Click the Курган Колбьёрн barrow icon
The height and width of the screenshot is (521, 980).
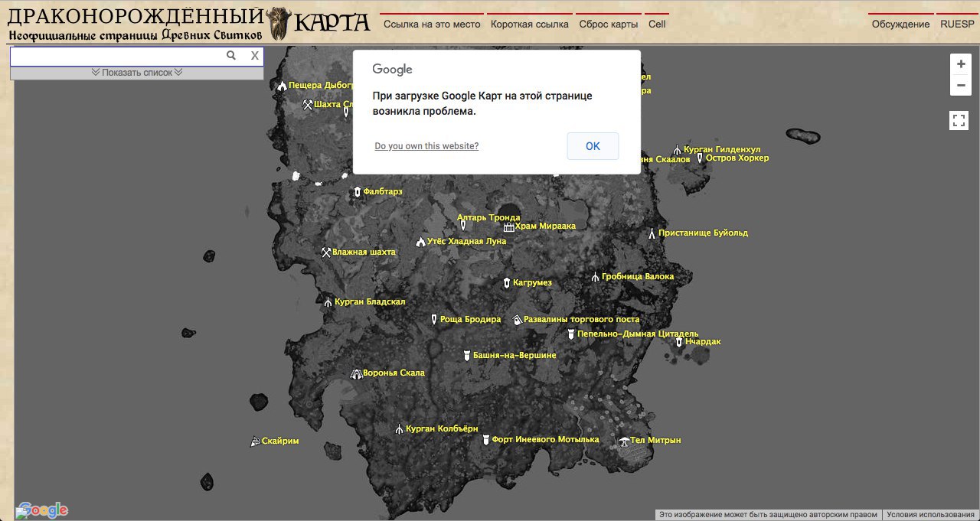(x=399, y=429)
